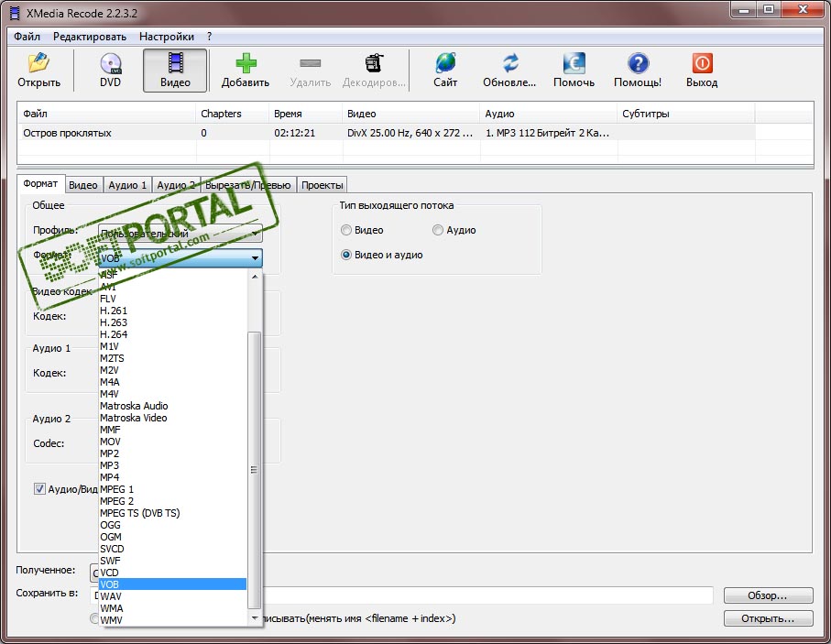Choose WAV from the format list

click(x=173, y=596)
